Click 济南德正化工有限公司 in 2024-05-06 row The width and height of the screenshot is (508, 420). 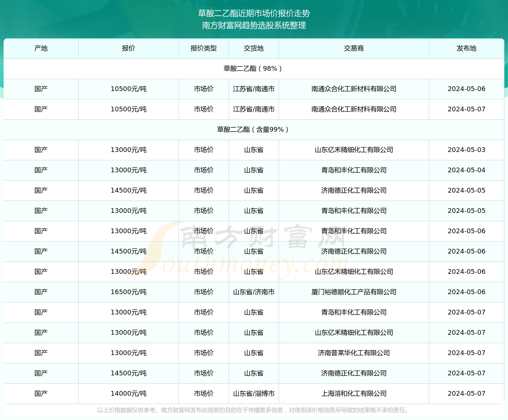point(354,251)
